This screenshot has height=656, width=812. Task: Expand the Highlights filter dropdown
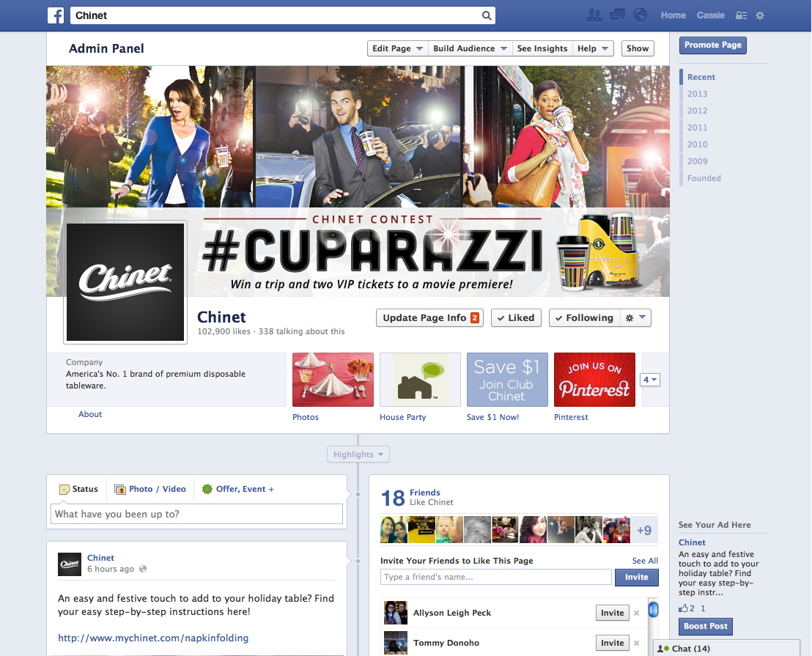358,454
